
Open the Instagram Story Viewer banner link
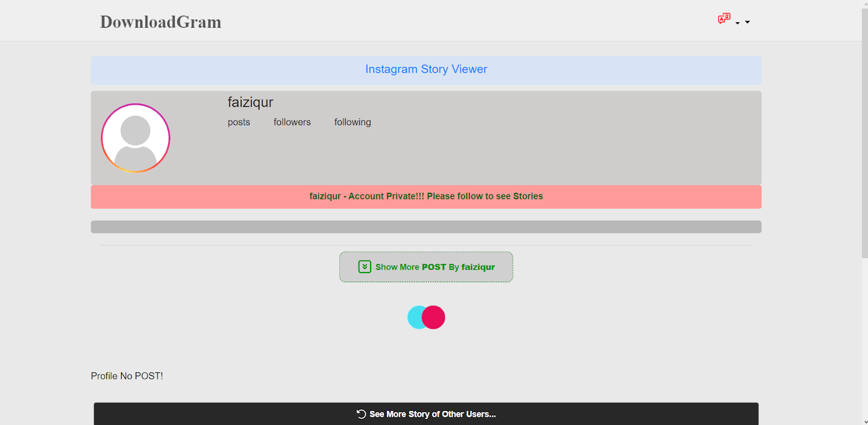click(426, 69)
